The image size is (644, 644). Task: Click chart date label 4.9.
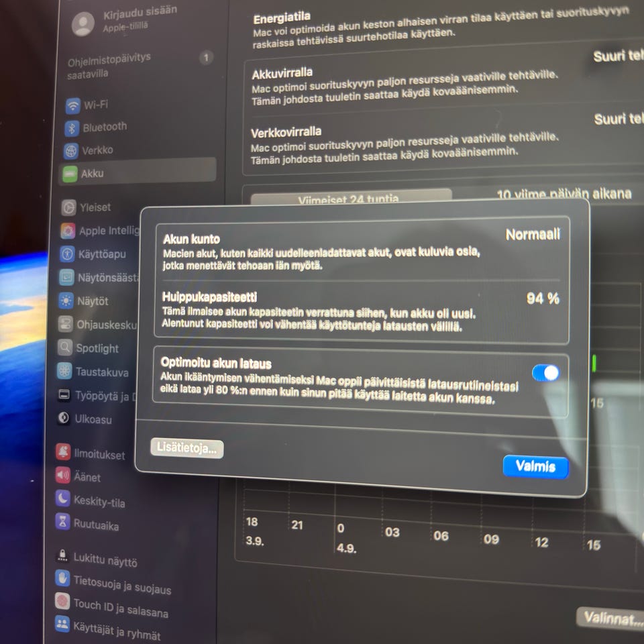tap(346, 548)
